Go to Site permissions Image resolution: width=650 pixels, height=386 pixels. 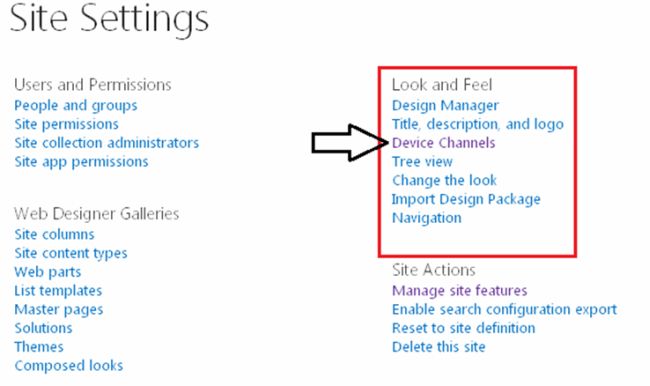pyautogui.click(x=66, y=124)
